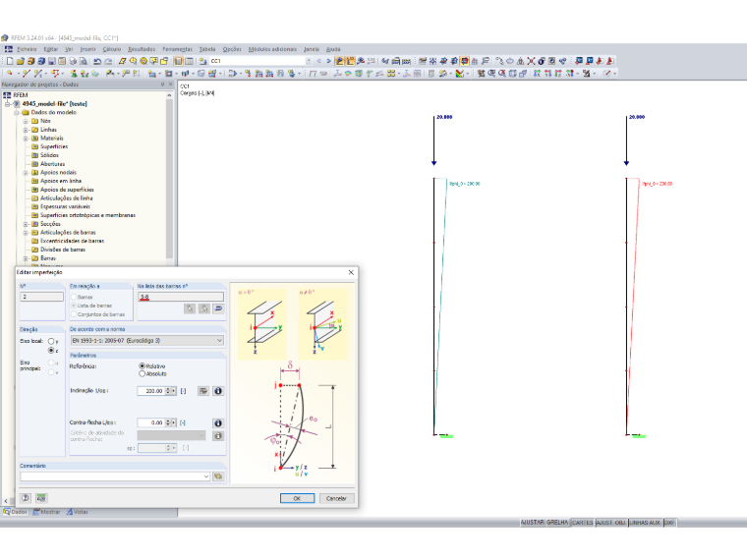
Task: Open the Resultados menu
Action: coord(142,49)
